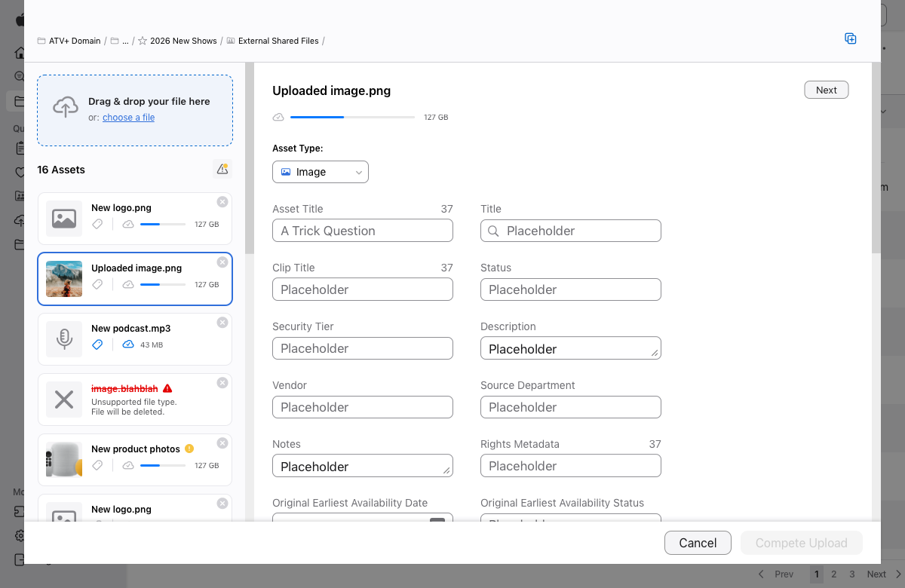
Task: Click the Uploaded image.png progress bar in form header
Action: [x=351, y=118]
